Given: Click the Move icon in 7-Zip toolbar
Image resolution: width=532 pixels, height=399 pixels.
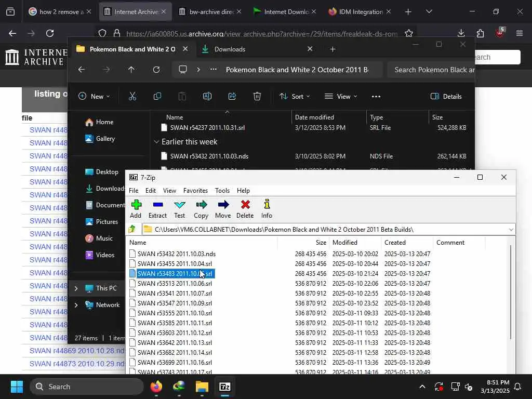Looking at the screenshot, I should tap(223, 209).
